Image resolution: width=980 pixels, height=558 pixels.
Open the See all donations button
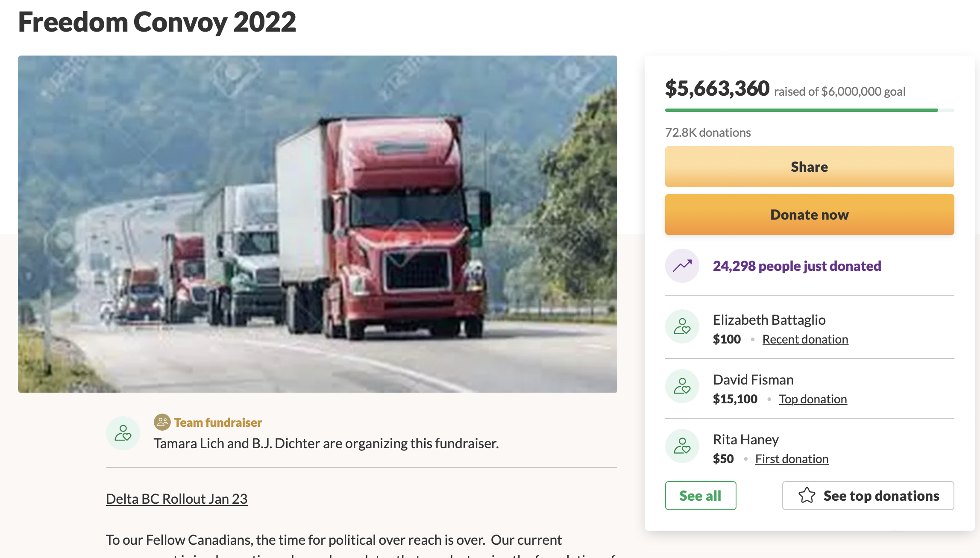pyautogui.click(x=701, y=496)
